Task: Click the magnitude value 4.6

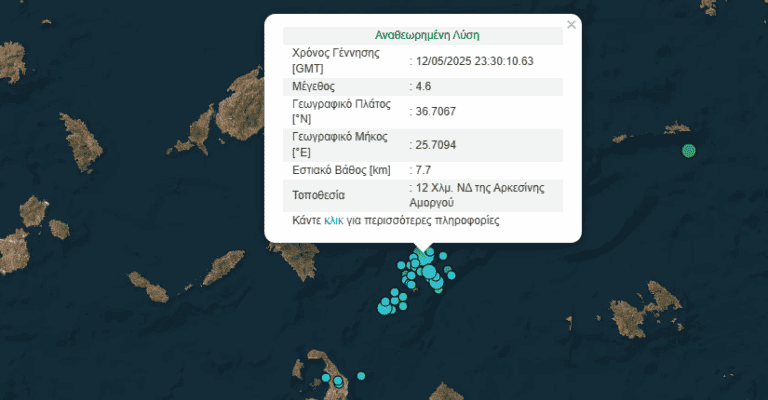Action: click(x=426, y=88)
